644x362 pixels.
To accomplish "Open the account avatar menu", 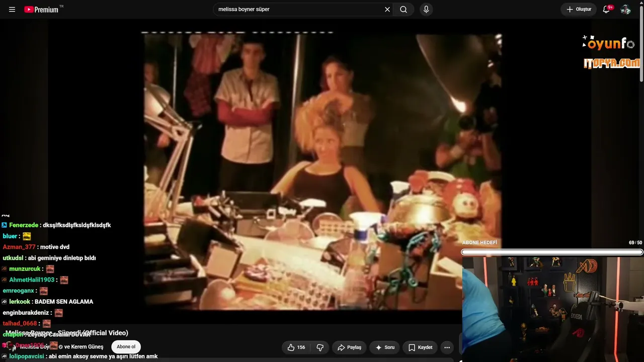I will pyautogui.click(x=625, y=10).
